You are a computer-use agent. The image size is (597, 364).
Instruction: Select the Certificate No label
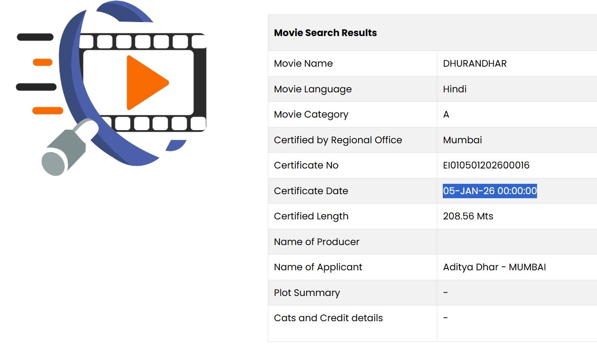306,165
